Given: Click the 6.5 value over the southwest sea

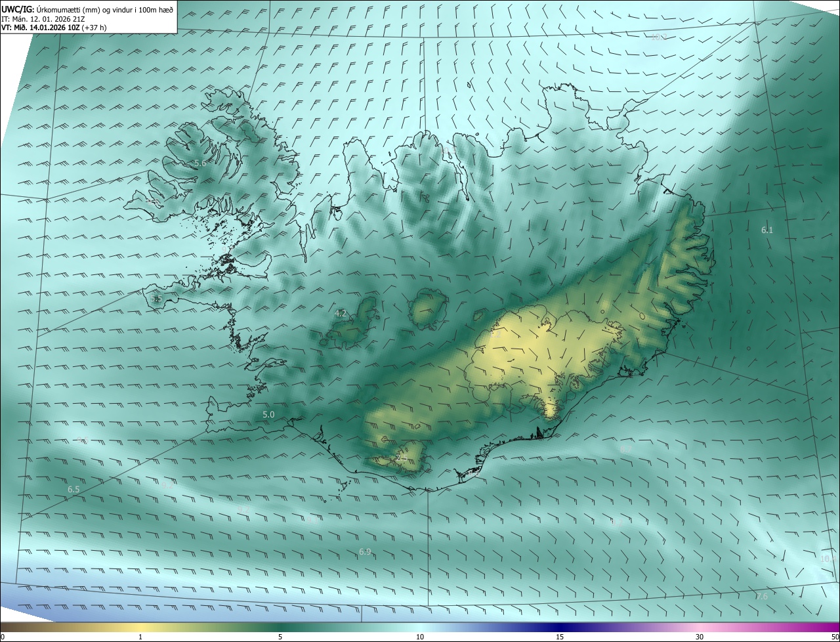Looking at the screenshot, I should tap(73, 490).
